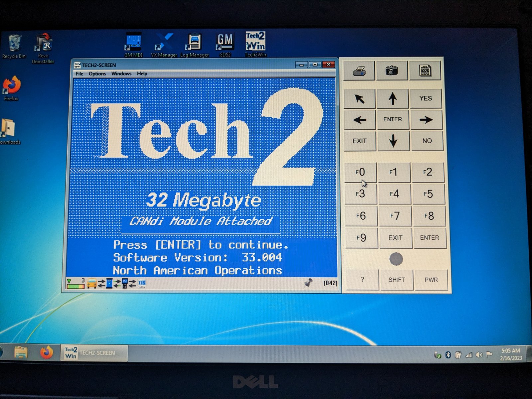Click the diagonal cursor arrow key
Viewport: 532px width, 399px height.
(x=359, y=99)
